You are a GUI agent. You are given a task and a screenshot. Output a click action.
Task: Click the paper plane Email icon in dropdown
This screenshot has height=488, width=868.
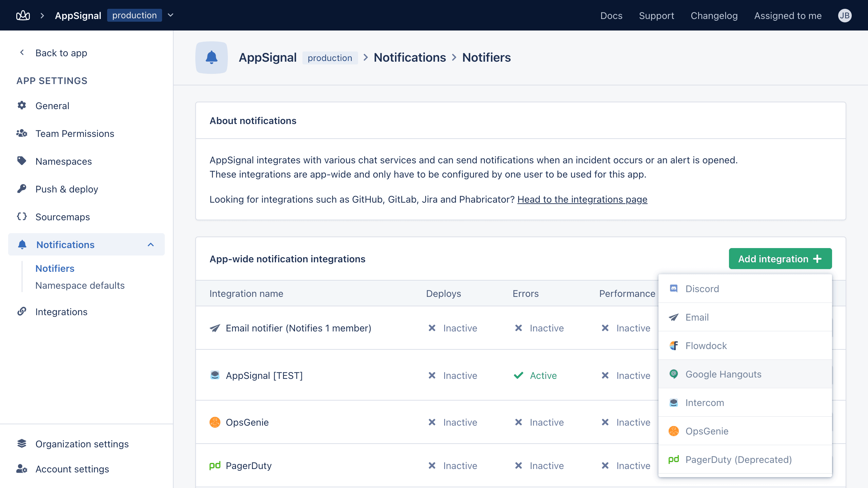[674, 317]
